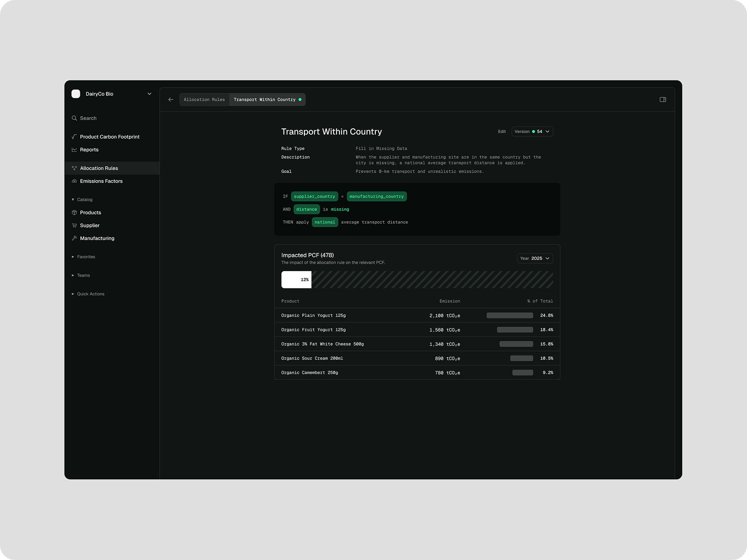This screenshot has height=560, width=747.
Task: Select the Products cube icon
Action: tap(75, 212)
